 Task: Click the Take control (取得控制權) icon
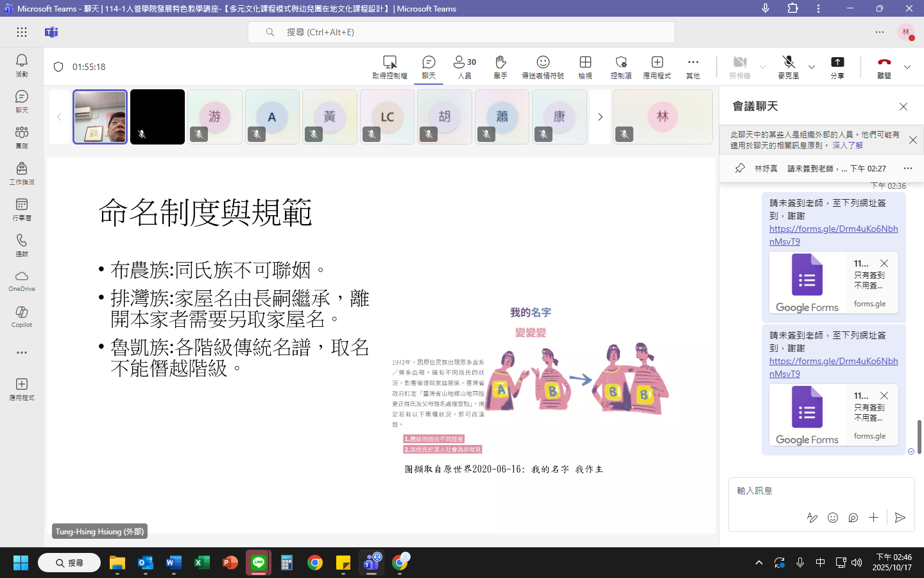point(389,67)
